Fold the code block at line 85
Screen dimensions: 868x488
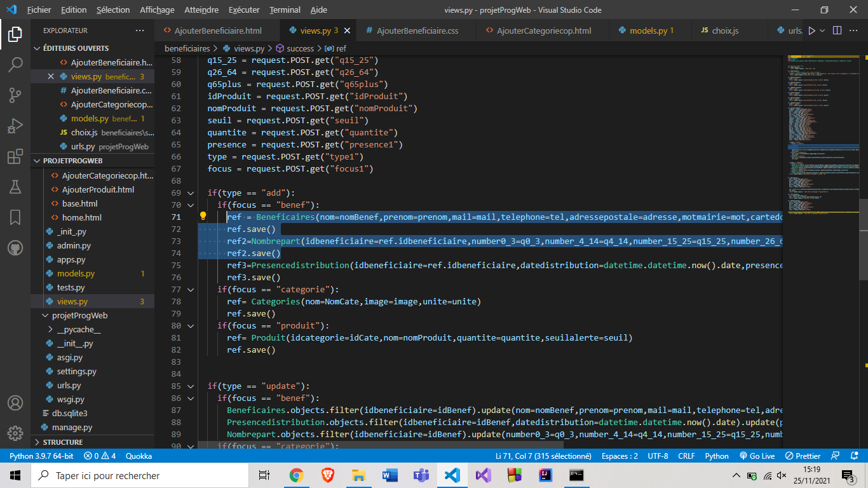tap(190, 386)
